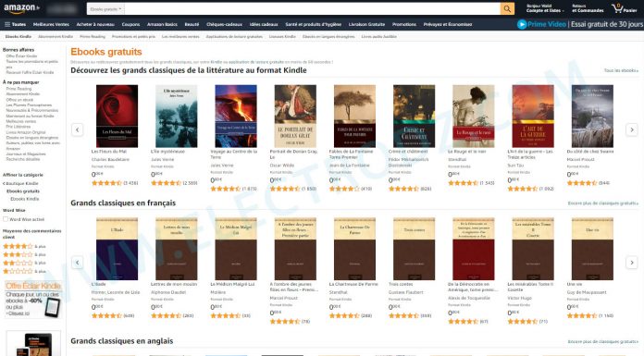This screenshot has height=356, width=644.
Task: Advance the Grands classiques en français carousel
Action: click(632, 263)
